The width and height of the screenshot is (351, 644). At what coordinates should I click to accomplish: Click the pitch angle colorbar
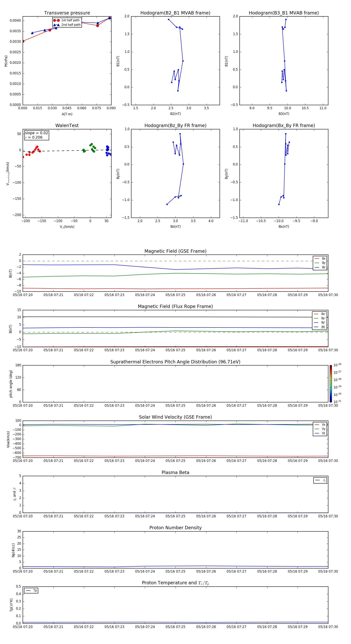tap(331, 384)
